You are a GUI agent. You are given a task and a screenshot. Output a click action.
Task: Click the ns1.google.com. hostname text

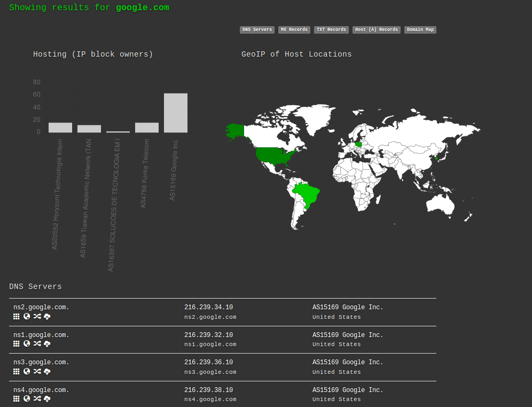[41, 335]
